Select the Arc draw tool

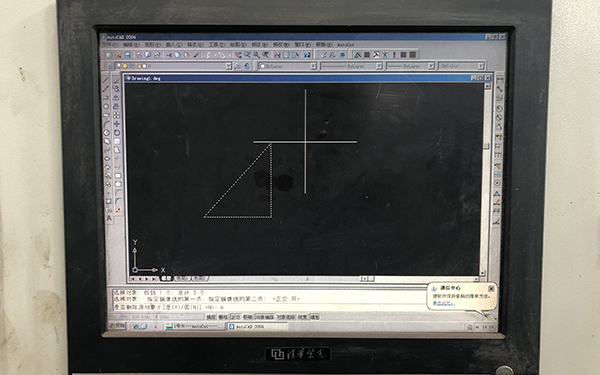[106, 123]
